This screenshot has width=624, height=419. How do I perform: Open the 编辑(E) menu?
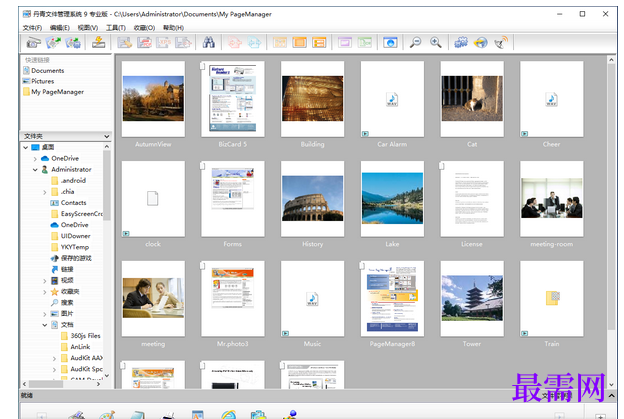(60, 27)
